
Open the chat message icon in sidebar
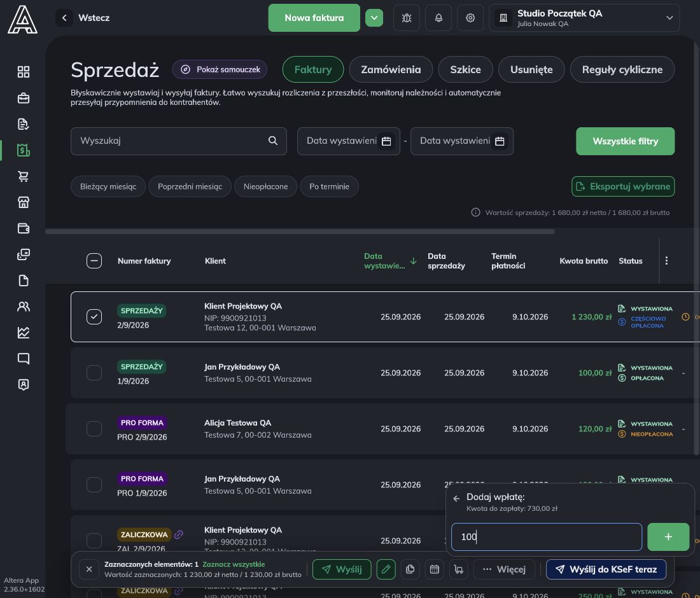[x=23, y=358]
